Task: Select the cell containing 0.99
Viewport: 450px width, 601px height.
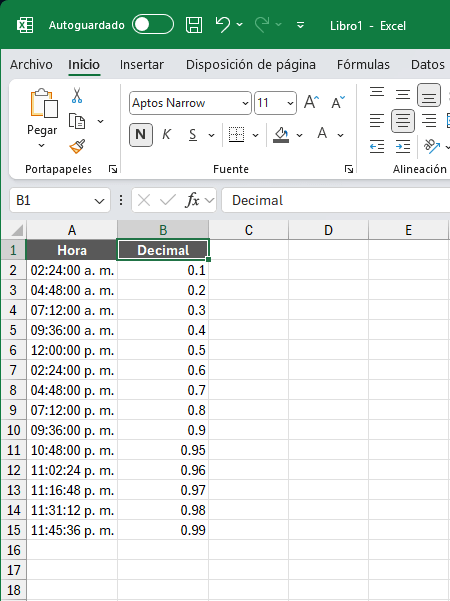Action: click(163, 530)
